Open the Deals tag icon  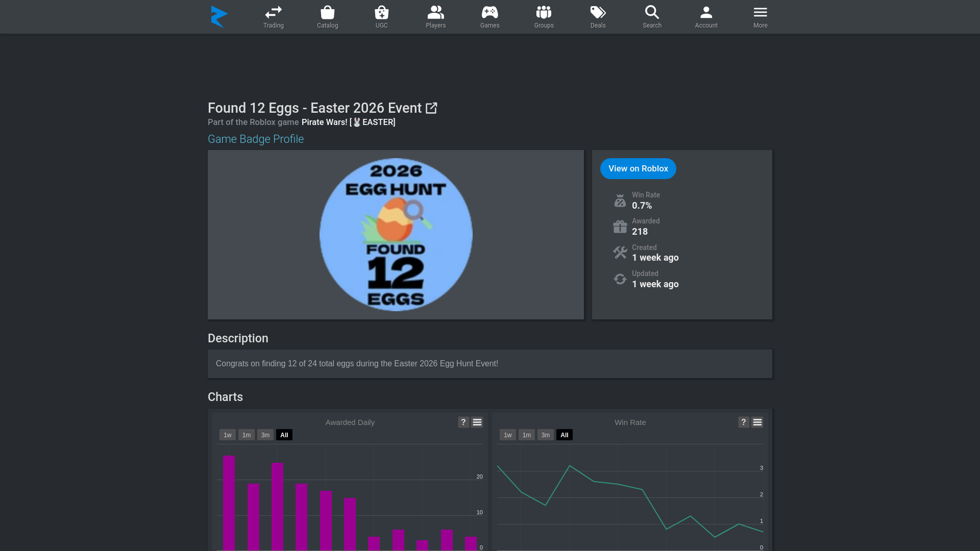tap(598, 12)
